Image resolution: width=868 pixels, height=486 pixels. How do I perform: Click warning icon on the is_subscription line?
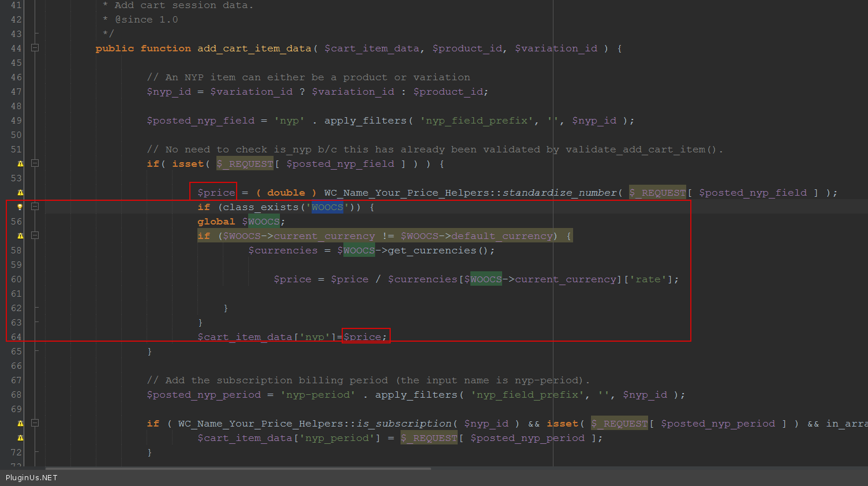20,423
